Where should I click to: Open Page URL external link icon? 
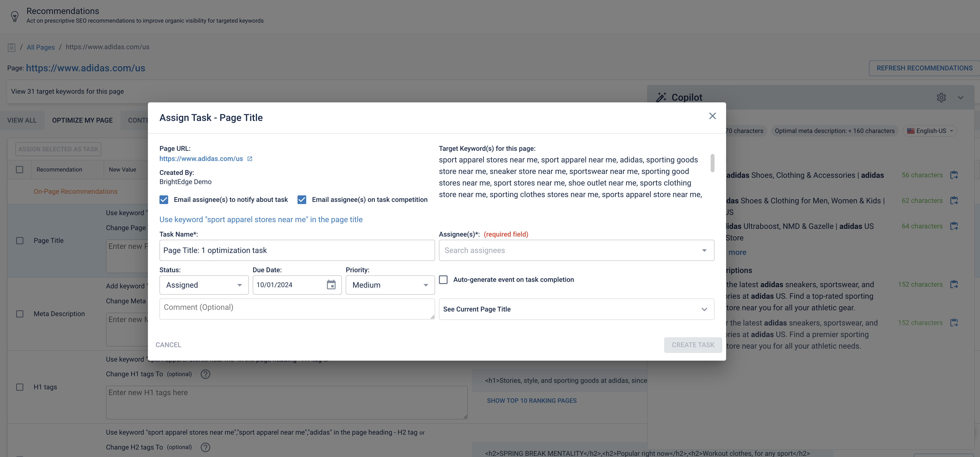[x=250, y=159]
